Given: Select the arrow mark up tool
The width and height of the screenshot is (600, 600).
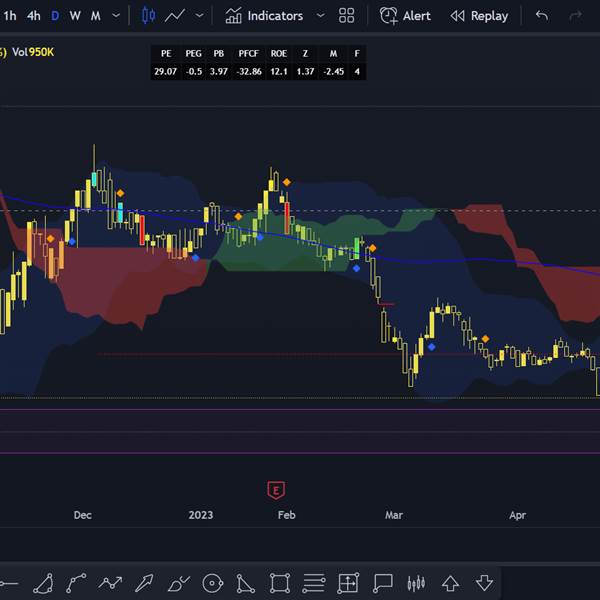Looking at the screenshot, I should (450, 583).
